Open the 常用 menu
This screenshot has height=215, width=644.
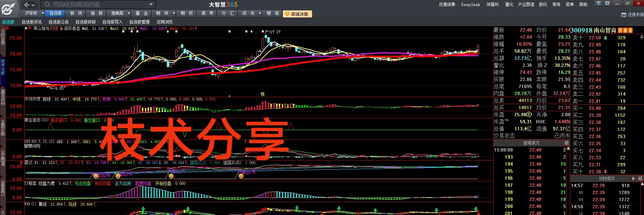(556, 4)
